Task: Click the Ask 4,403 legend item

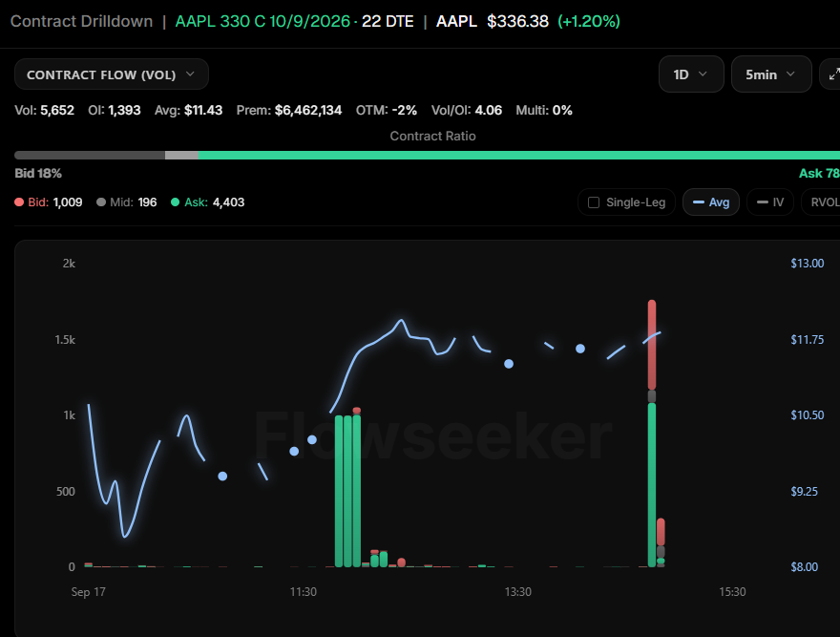Action: (207, 202)
